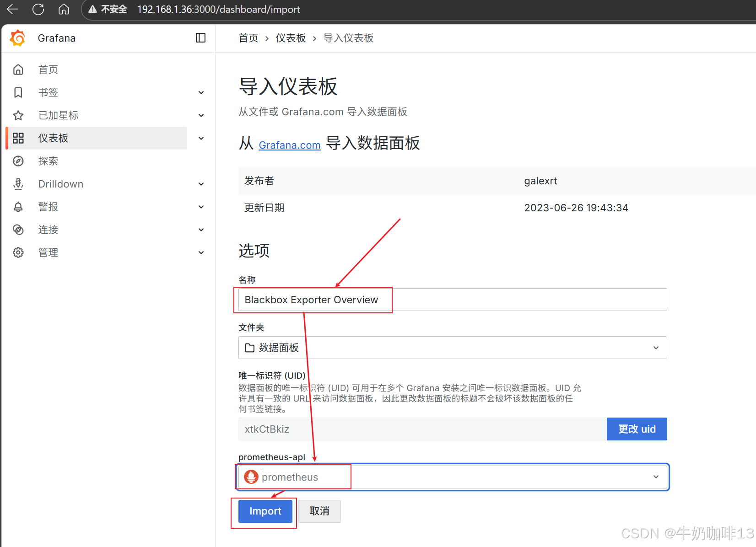Image resolution: width=756 pixels, height=547 pixels.
Task: Expand the 连接 sidebar section
Action: pyautogui.click(x=201, y=230)
